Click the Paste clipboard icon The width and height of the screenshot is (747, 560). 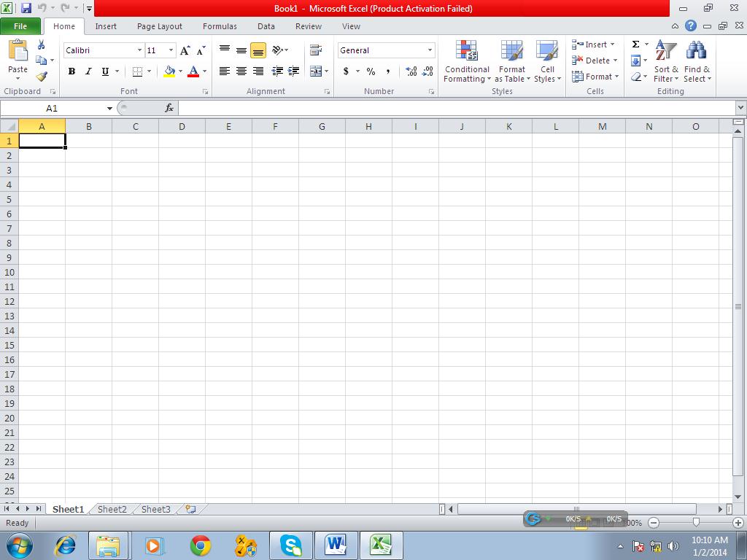click(18, 50)
